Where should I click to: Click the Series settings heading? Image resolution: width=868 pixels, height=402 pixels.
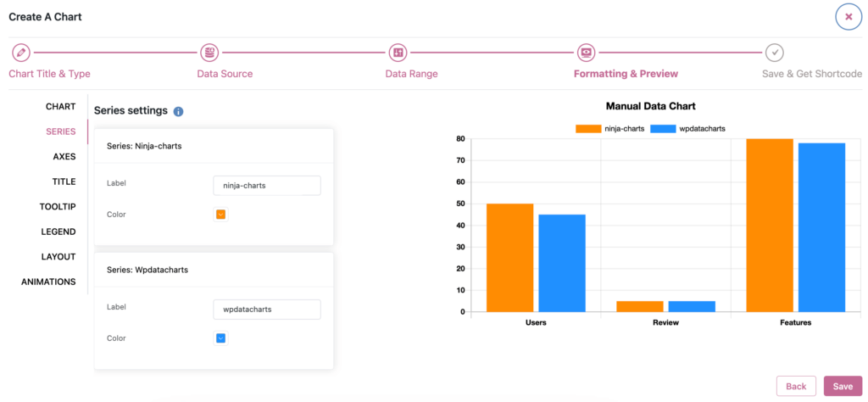pyautogui.click(x=131, y=111)
